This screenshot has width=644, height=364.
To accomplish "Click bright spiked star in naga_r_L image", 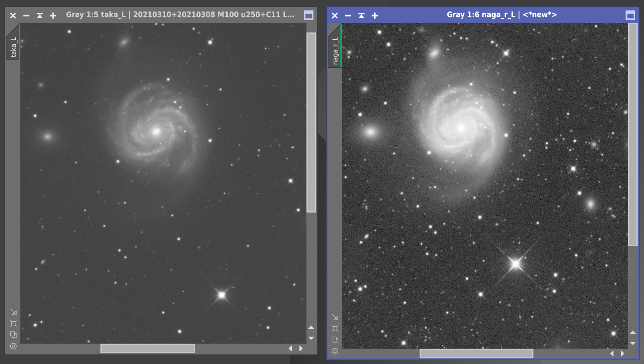I will pos(516,264).
